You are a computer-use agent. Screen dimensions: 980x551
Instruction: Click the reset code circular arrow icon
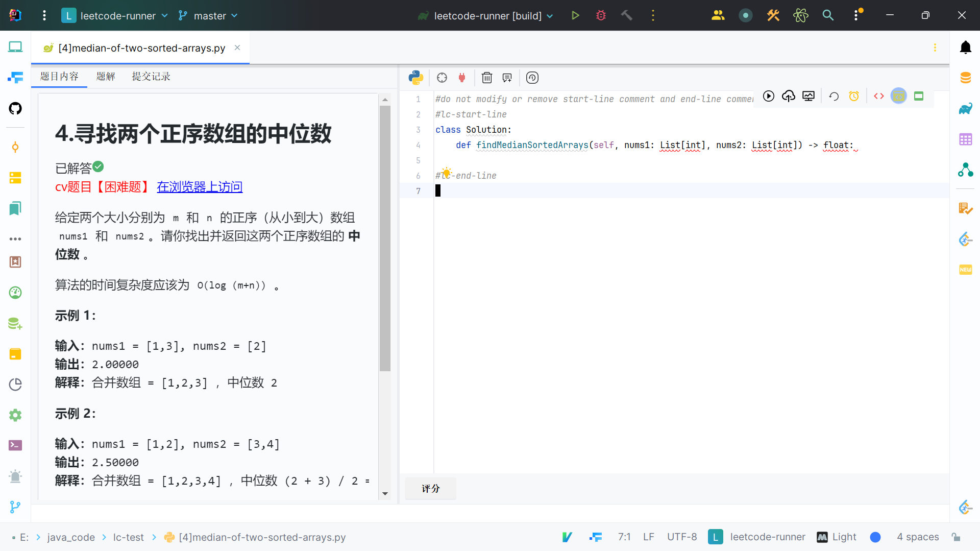coord(834,96)
